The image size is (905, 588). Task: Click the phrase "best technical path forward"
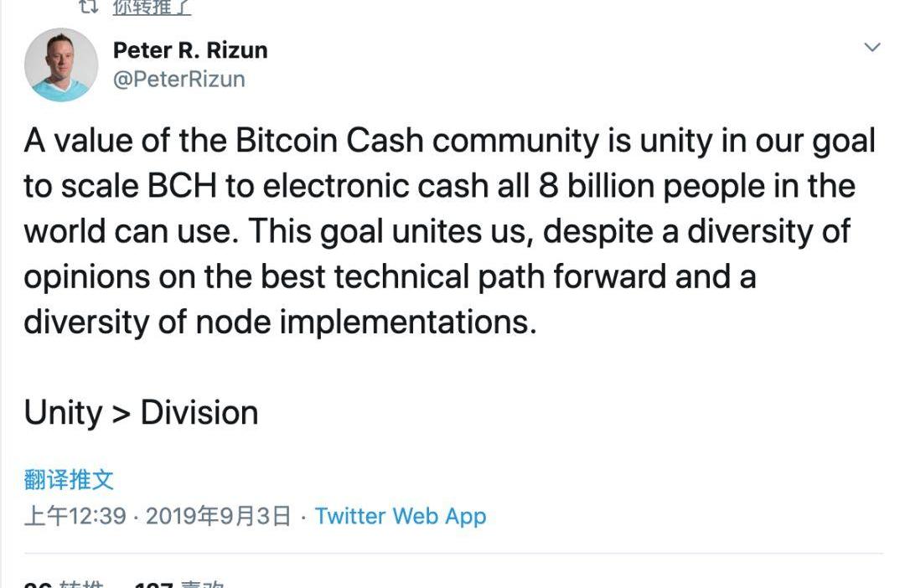[409, 276]
